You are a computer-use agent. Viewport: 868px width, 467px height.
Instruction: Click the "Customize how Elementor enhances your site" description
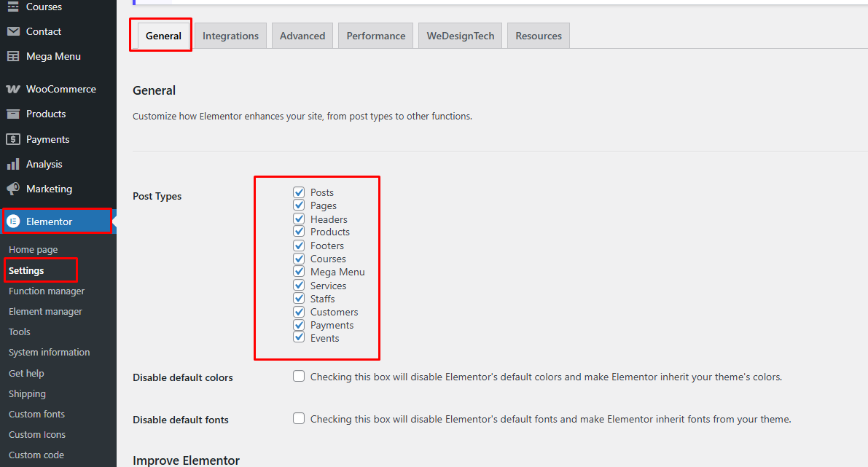click(302, 116)
